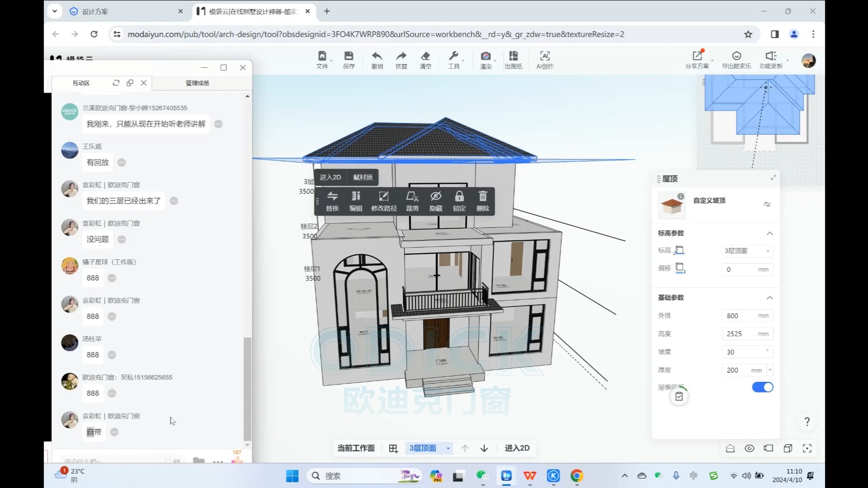Collapse the 标高参数 section
The height and width of the screenshot is (488, 868).
(x=769, y=234)
